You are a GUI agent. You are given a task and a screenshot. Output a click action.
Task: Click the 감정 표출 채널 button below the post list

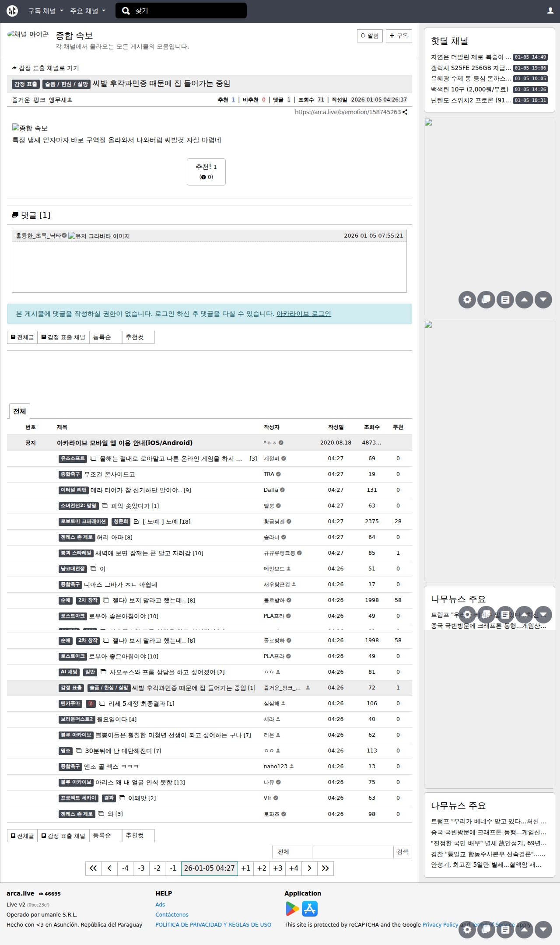click(x=63, y=836)
